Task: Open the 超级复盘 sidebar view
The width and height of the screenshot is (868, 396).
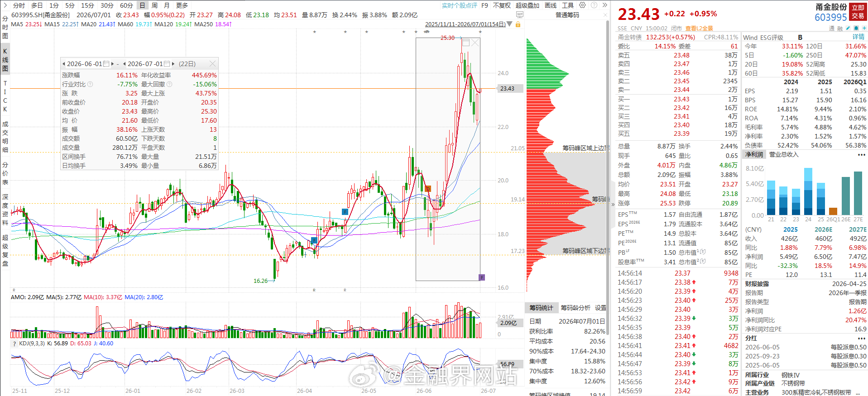Action: point(5,250)
